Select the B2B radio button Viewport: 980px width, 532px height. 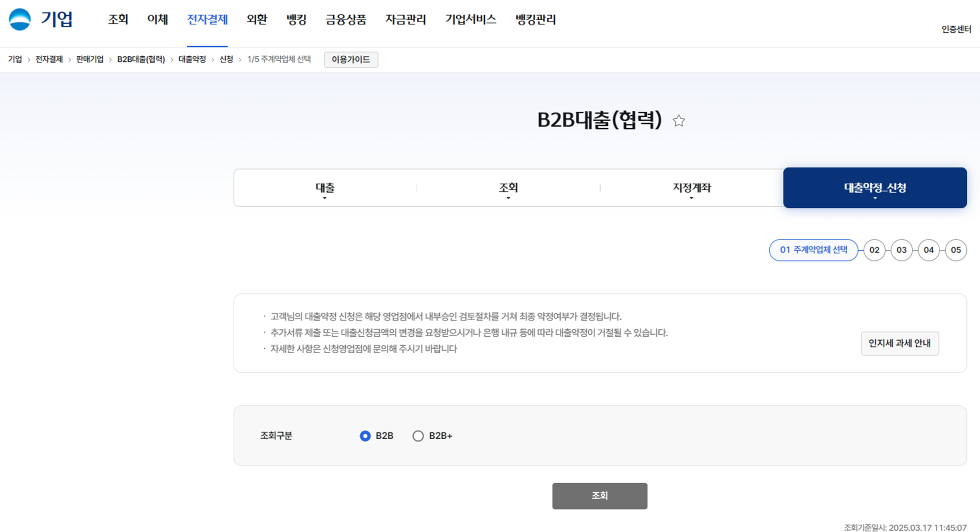(365, 436)
